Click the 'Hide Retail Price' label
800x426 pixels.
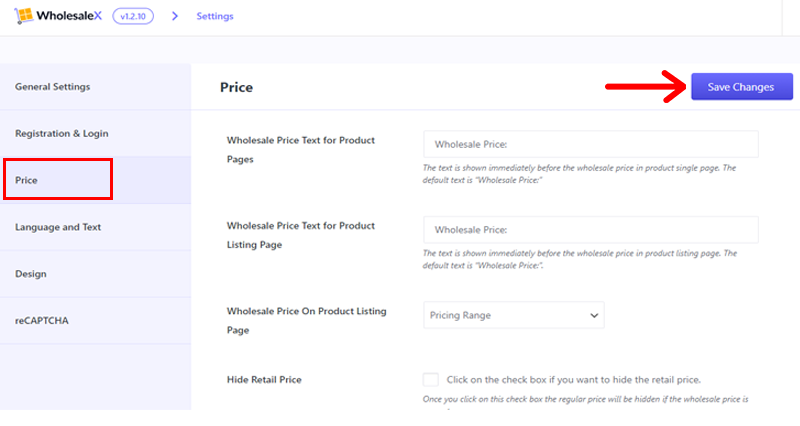264,380
